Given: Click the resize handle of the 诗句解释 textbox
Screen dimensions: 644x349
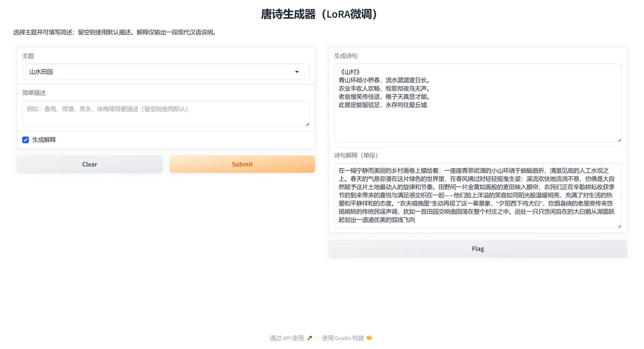Looking at the screenshot, I should [x=619, y=225].
